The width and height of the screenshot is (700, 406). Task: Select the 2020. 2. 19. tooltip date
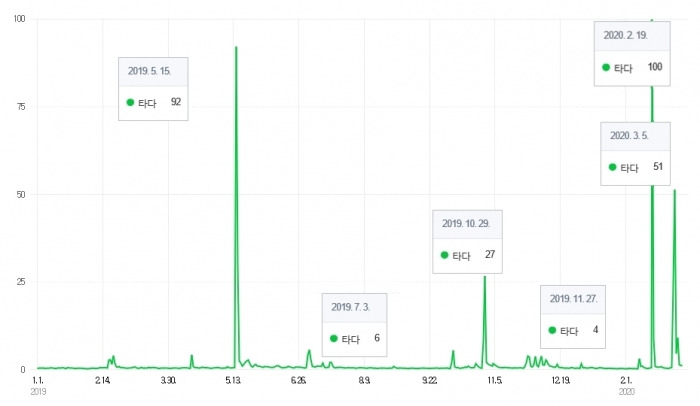(625, 35)
